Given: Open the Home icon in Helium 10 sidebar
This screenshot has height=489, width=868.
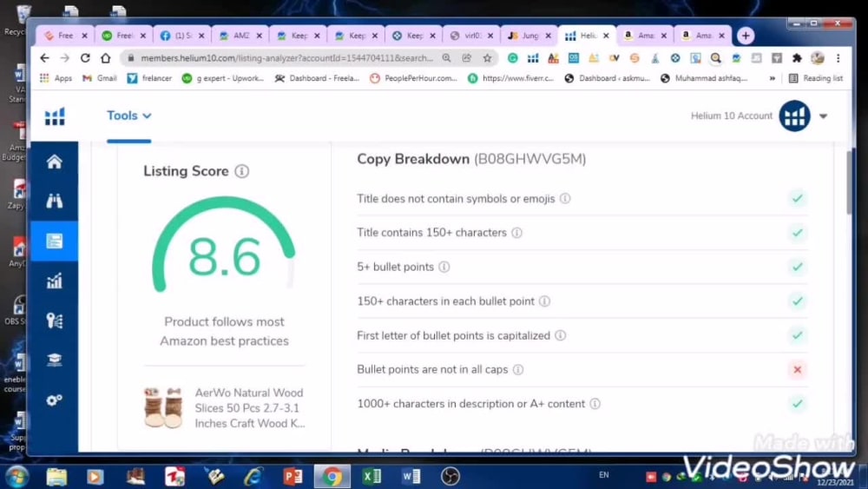Looking at the screenshot, I should [54, 162].
